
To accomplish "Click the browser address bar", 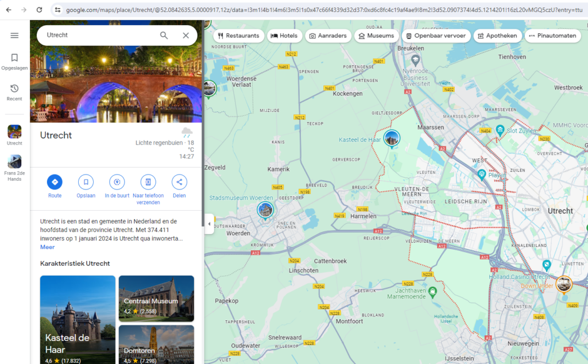I will (230, 10).
